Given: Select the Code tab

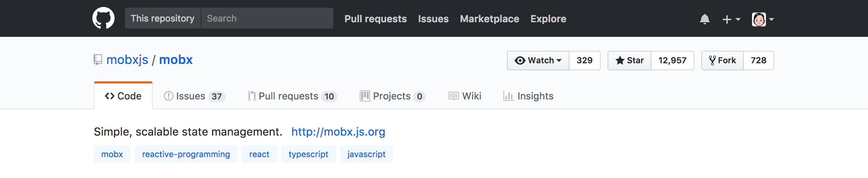Looking at the screenshot, I should (x=123, y=96).
